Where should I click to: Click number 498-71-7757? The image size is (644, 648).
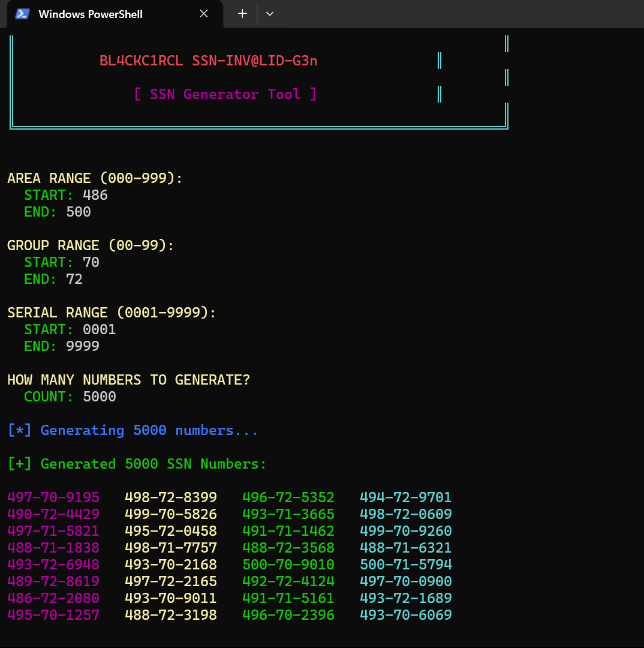click(171, 548)
